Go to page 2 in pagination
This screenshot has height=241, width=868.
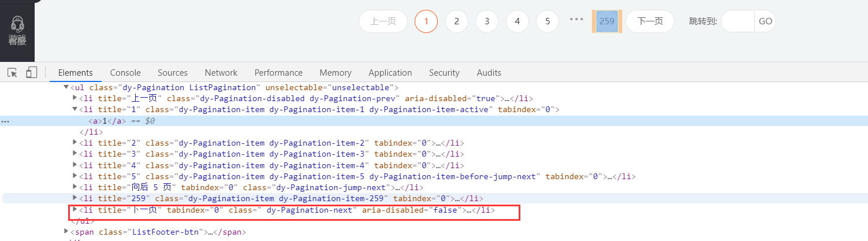pos(456,21)
